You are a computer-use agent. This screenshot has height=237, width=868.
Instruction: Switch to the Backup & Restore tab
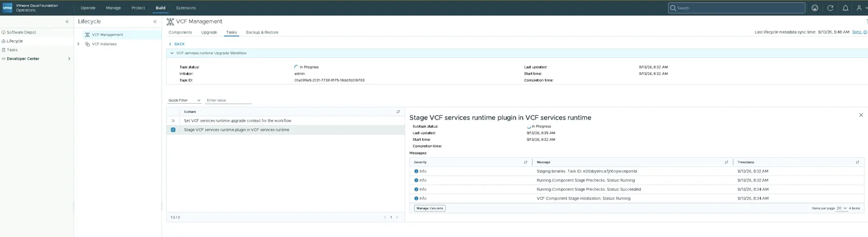coord(262,33)
